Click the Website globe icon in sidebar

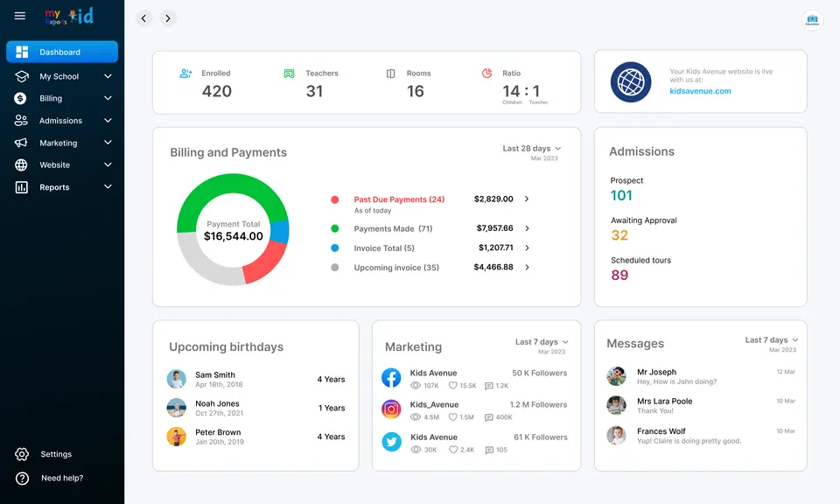click(x=21, y=165)
